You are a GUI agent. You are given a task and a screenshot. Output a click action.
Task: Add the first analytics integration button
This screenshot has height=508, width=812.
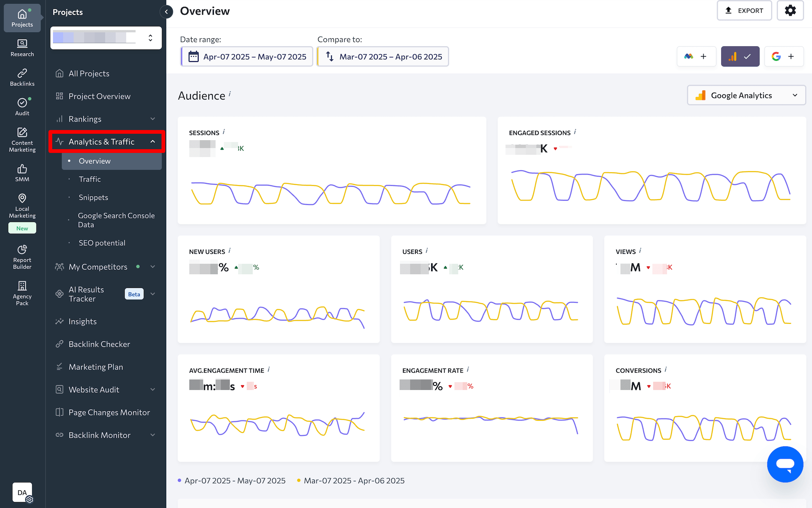point(696,56)
